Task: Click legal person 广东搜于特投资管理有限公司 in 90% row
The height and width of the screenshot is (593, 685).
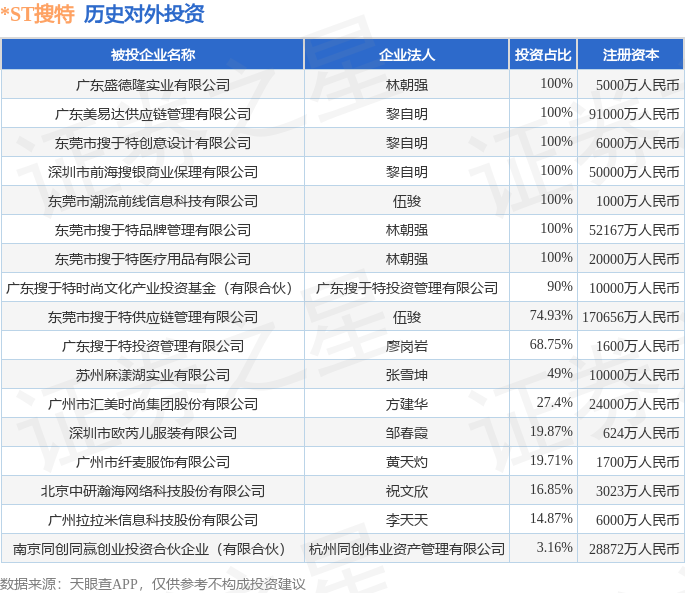Action: pos(407,288)
